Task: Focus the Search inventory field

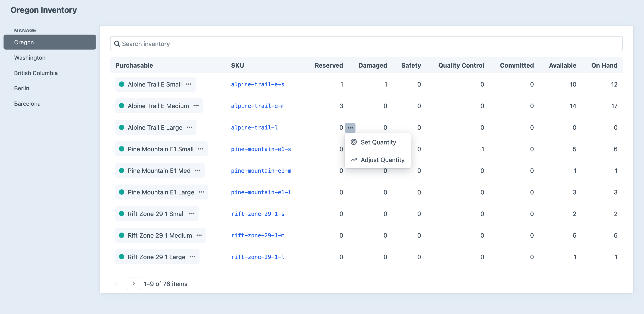Action: tap(366, 44)
